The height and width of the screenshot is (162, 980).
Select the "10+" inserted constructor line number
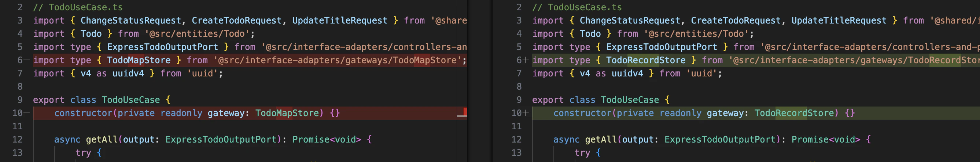click(520, 113)
